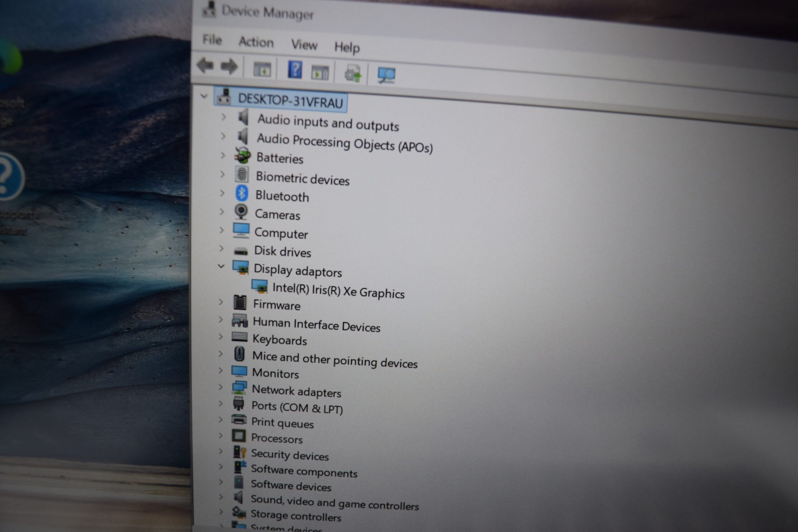Image resolution: width=798 pixels, height=532 pixels.
Task: Select Human Interface Devices label
Action: 317,324
